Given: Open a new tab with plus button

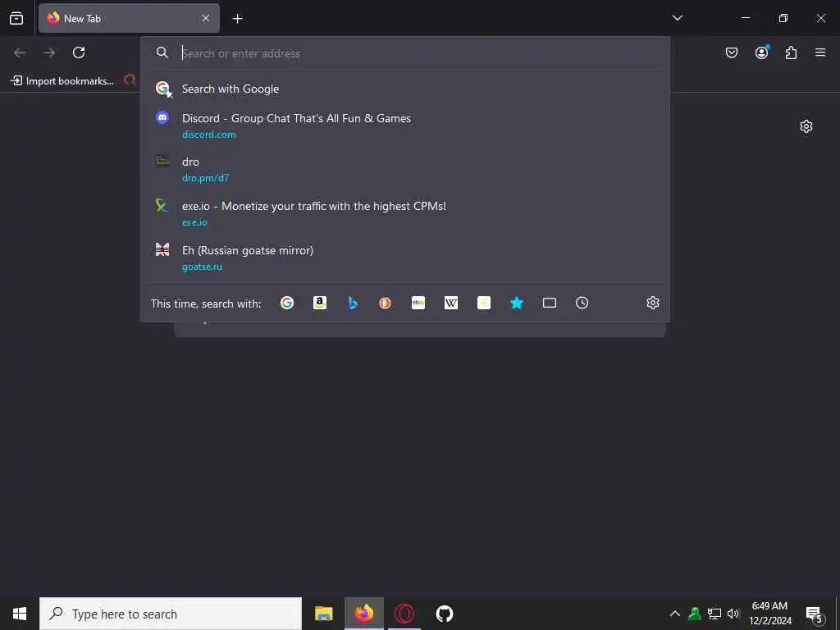Looking at the screenshot, I should tap(237, 19).
